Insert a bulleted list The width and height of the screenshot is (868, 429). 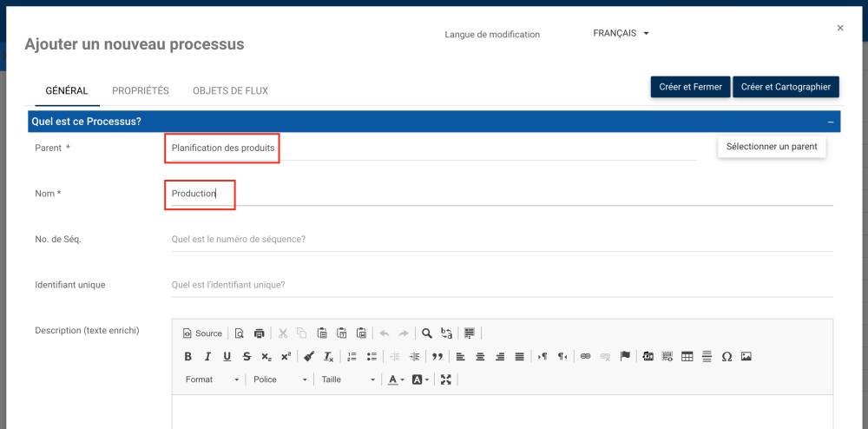point(372,356)
